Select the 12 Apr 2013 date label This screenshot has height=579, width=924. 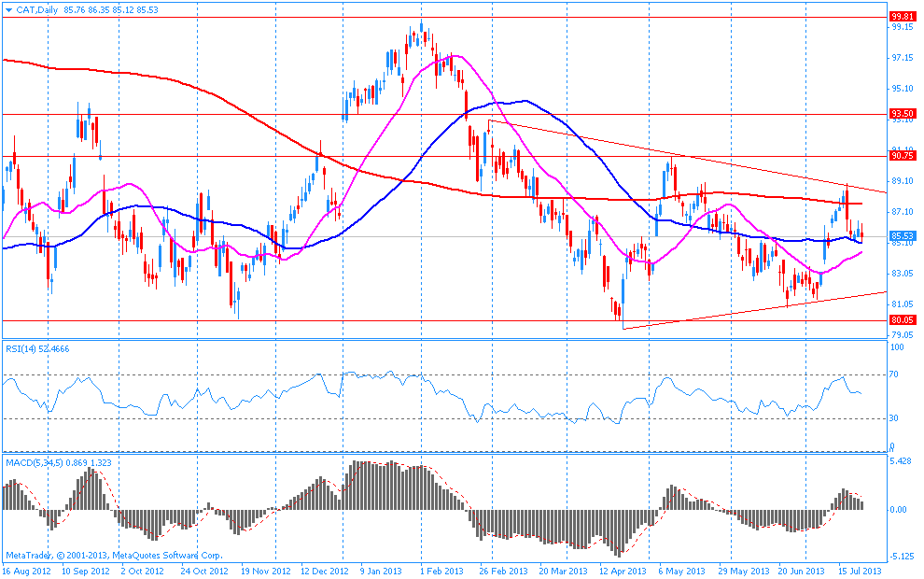623,572
